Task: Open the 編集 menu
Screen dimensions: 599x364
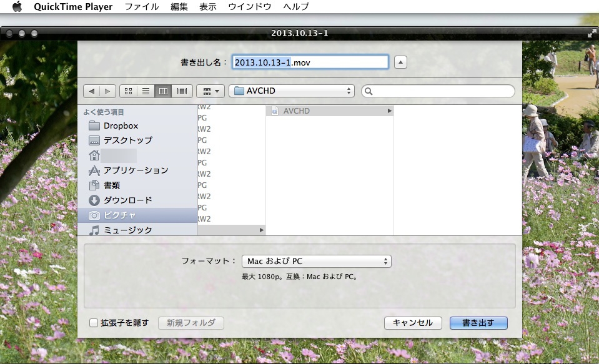Action: [179, 6]
